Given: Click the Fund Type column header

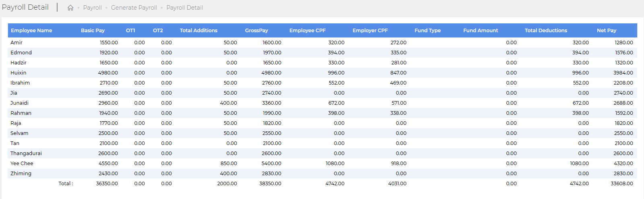Looking at the screenshot, I should 427,30.
